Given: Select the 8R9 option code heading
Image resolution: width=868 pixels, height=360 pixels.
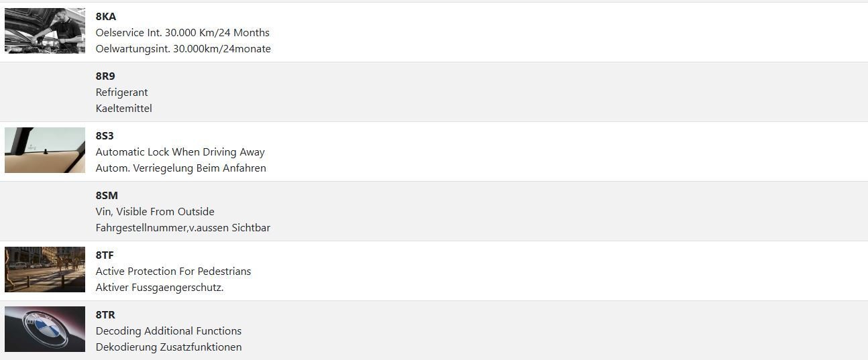Looking at the screenshot, I should pyautogui.click(x=105, y=76).
